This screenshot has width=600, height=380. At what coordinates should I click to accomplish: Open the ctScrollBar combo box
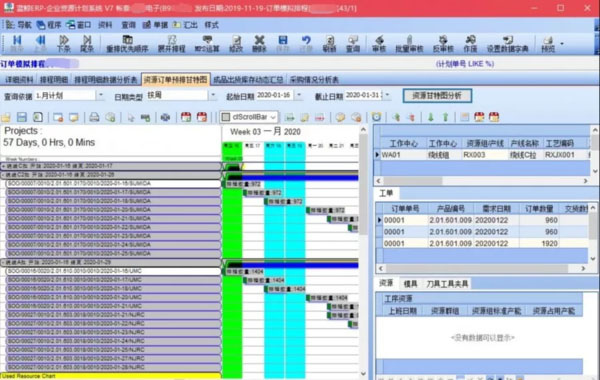point(249,117)
